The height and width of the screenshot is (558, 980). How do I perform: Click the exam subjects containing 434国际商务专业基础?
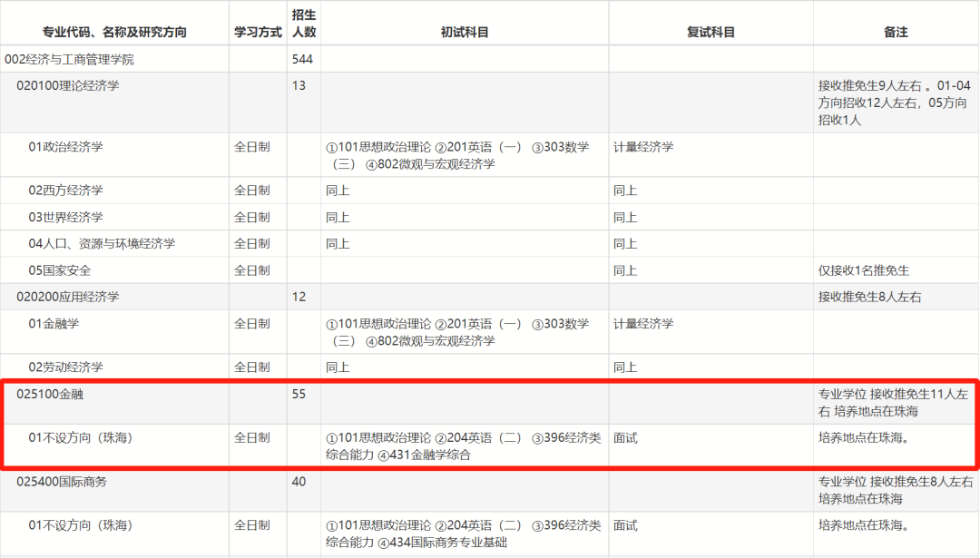tap(463, 534)
